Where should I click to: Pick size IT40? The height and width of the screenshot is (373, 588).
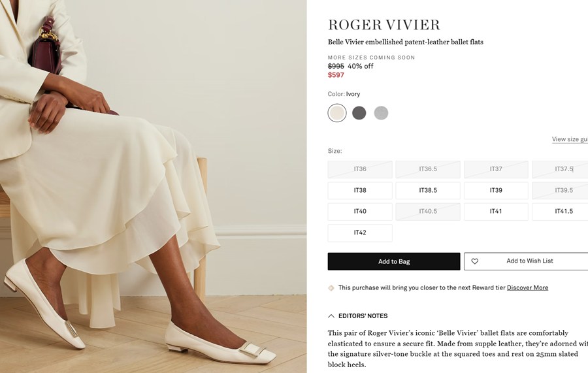[x=360, y=212]
